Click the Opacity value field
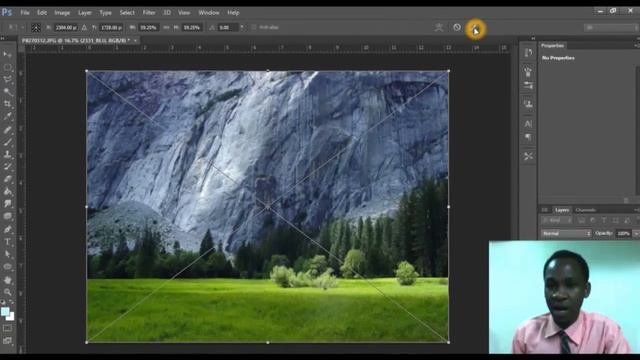The width and height of the screenshot is (640, 360). (624, 233)
